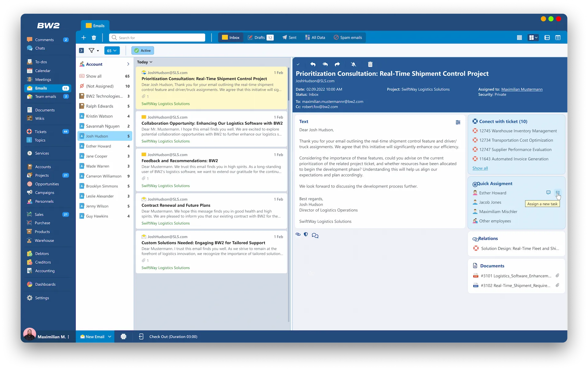
Task: Open the chat bubbles icon below the email text
Action: pos(315,235)
